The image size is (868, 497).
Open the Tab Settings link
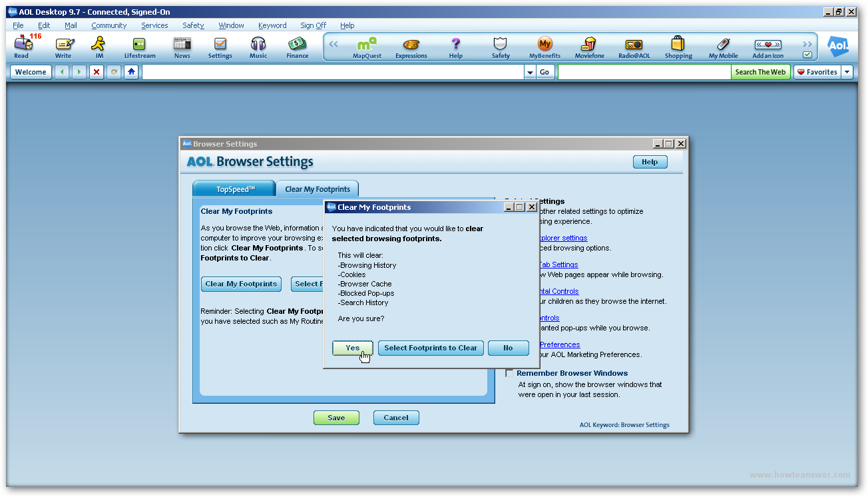558,264
